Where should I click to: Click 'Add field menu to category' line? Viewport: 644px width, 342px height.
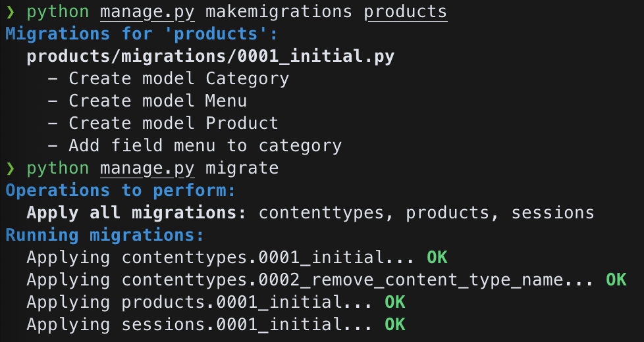click(x=195, y=145)
